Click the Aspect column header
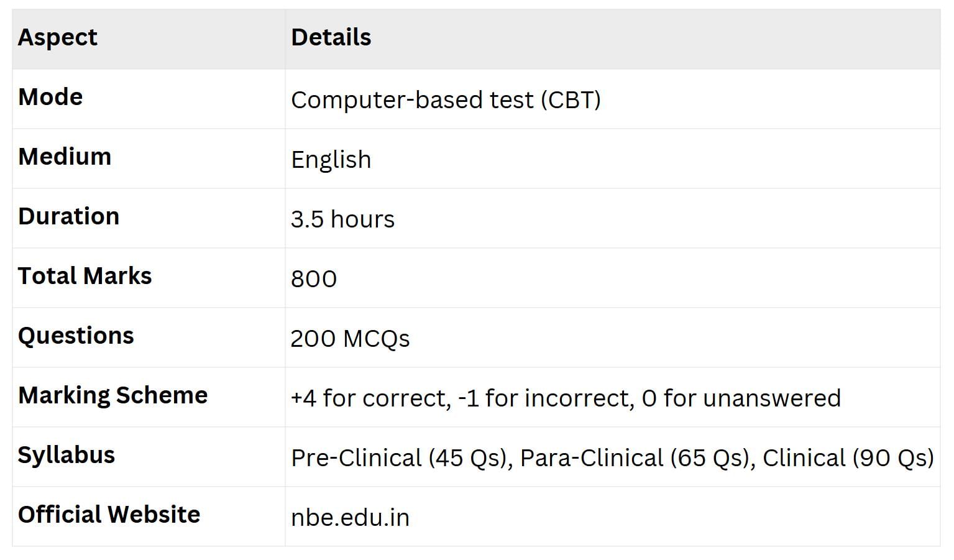 tap(58, 38)
